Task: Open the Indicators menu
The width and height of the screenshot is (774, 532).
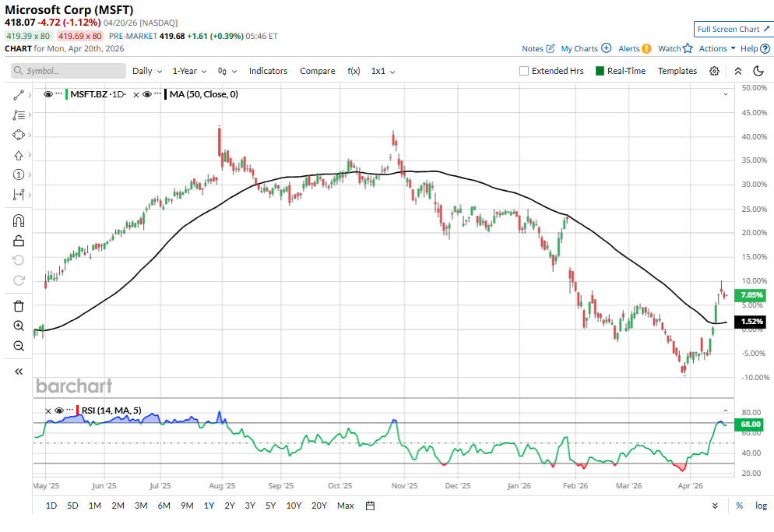Action: coord(268,71)
